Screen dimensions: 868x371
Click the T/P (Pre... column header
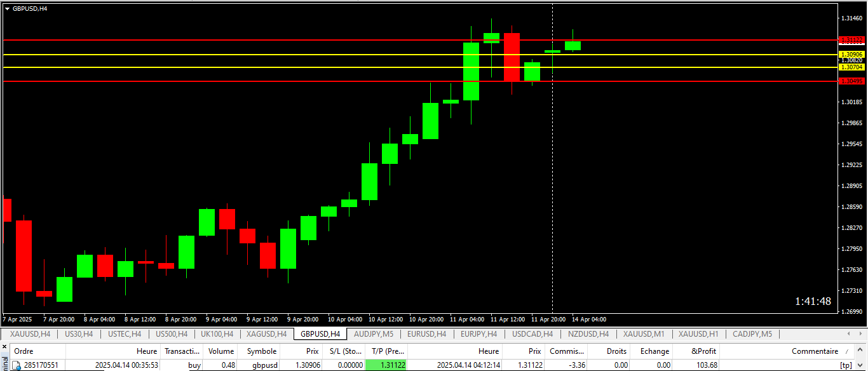pyautogui.click(x=386, y=351)
